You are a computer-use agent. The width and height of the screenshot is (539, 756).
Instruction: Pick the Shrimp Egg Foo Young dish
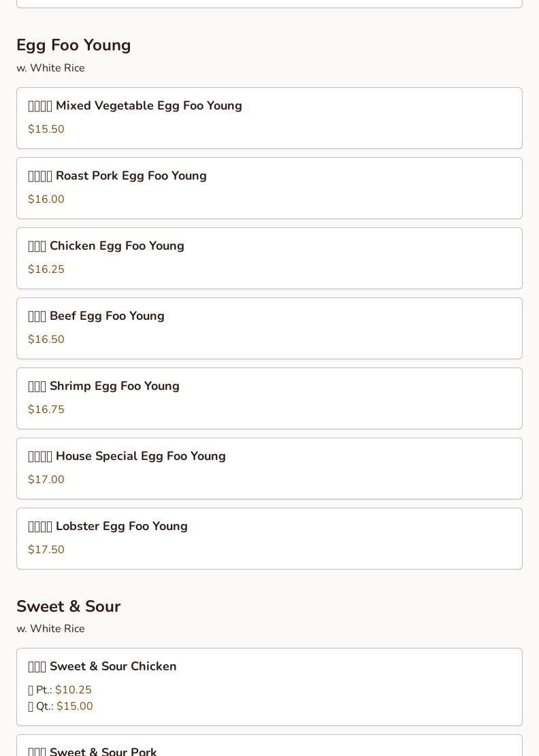[114, 386]
